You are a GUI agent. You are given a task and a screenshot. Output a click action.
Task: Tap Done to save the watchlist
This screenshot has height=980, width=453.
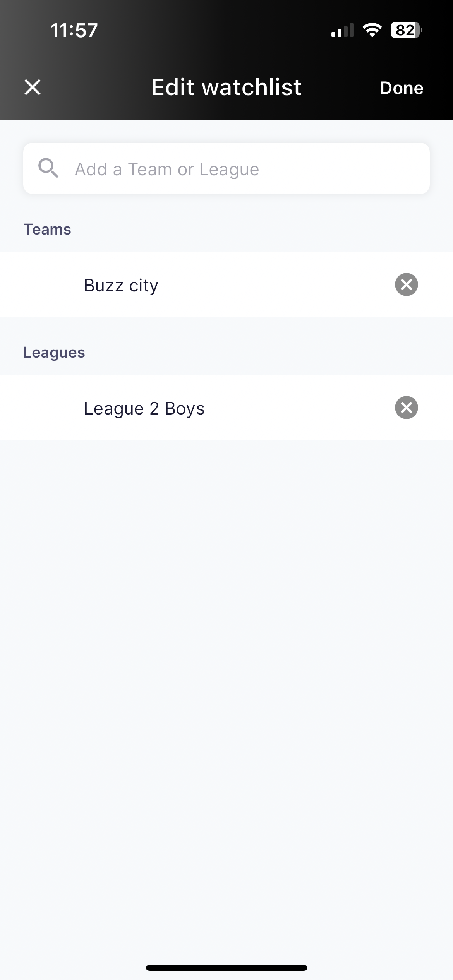click(x=402, y=88)
